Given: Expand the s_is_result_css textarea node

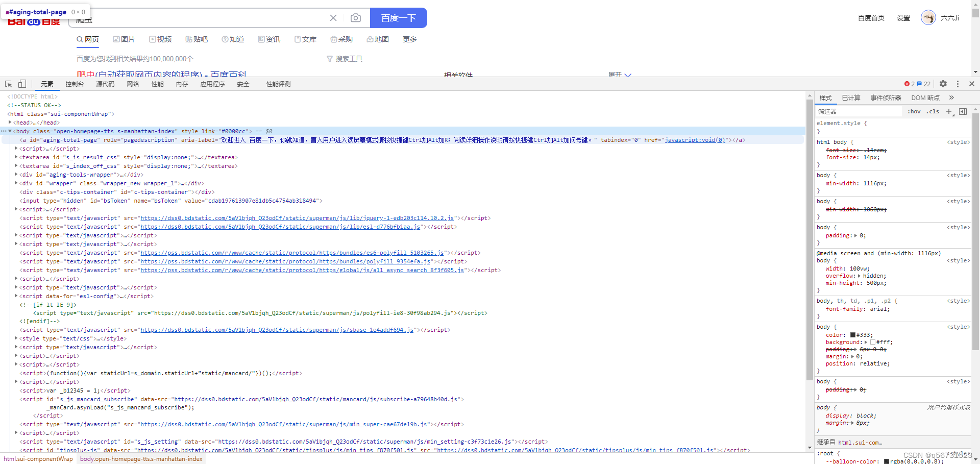Looking at the screenshot, I should click(16, 157).
